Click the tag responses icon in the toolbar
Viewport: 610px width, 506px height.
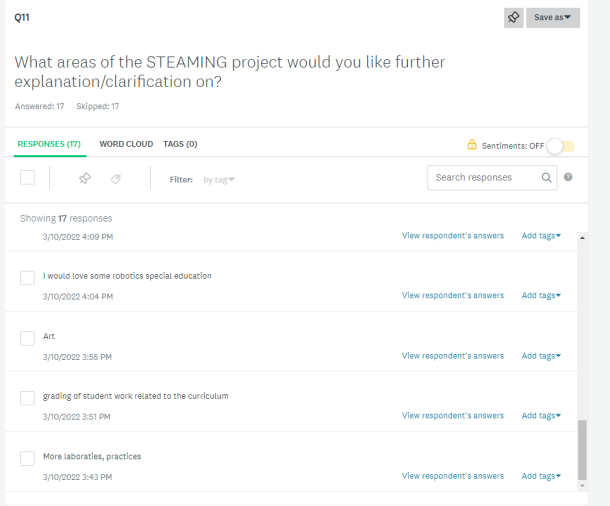click(116, 179)
